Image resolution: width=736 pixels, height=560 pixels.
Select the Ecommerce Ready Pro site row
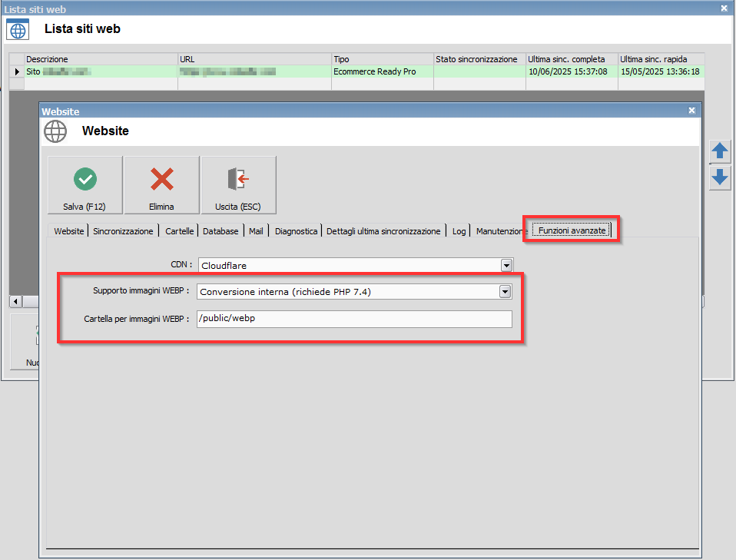coord(374,71)
